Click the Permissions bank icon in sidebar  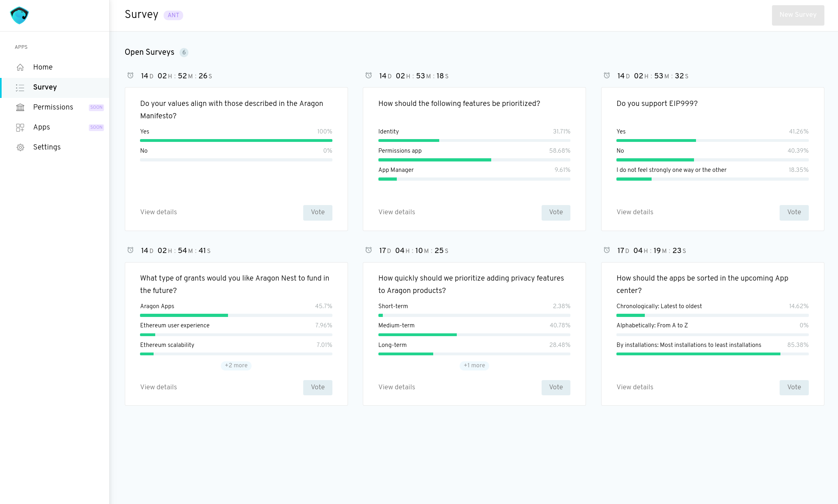click(x=20, y=108)
